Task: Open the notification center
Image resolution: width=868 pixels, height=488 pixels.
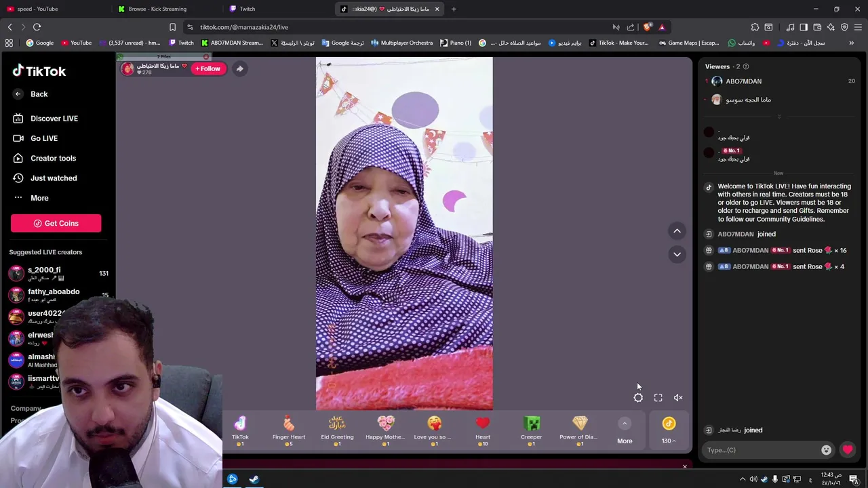Action: 854,479
